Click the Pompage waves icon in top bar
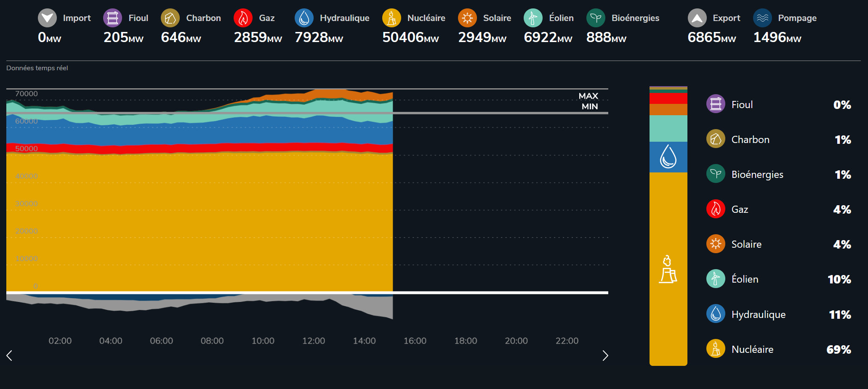Image resolution: width=868 pixels, height=389 pixels. (762, 18)
